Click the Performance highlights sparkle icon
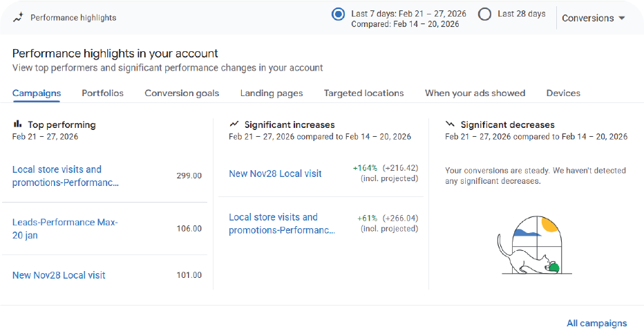 tap(18, 17)
